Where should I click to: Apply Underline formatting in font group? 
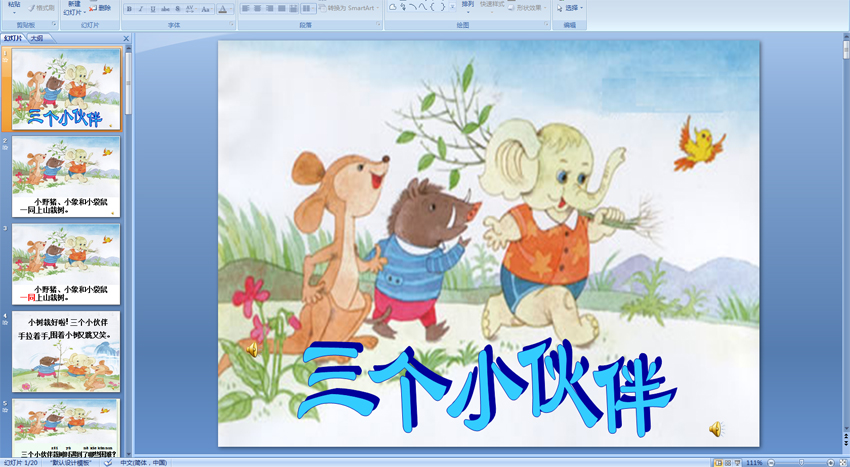click(152, 9)
